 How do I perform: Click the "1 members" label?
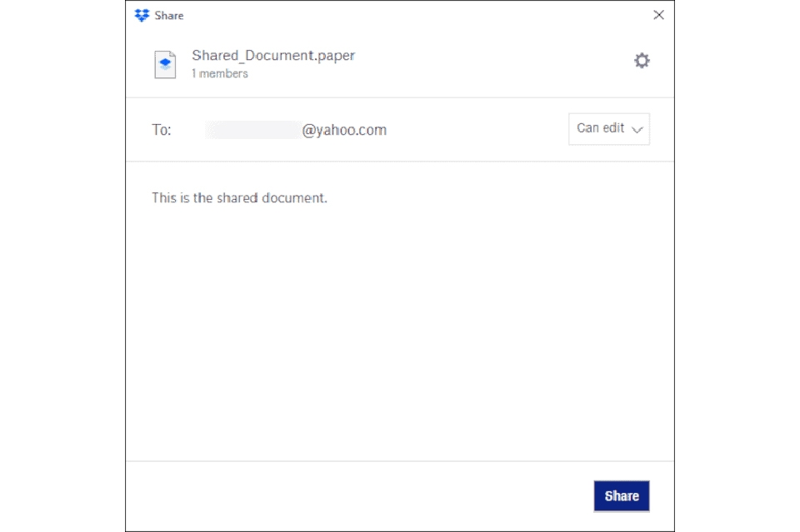(x=220, y=74)
